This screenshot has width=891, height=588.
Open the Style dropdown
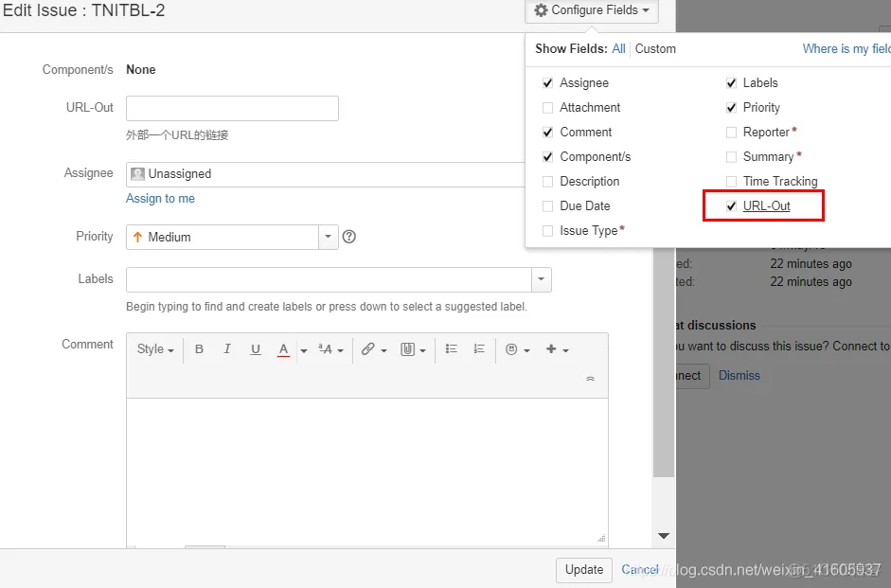coord(155,349)
